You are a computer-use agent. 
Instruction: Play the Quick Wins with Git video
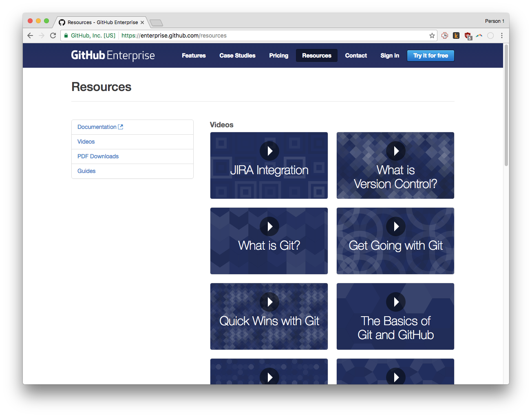[x=269, y=302]
